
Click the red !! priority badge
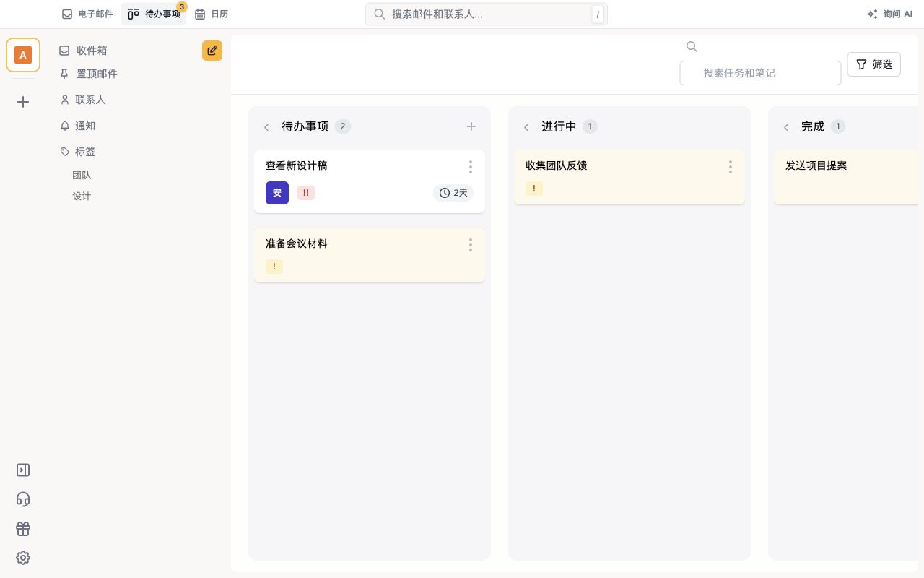click(x=306, y=193)
